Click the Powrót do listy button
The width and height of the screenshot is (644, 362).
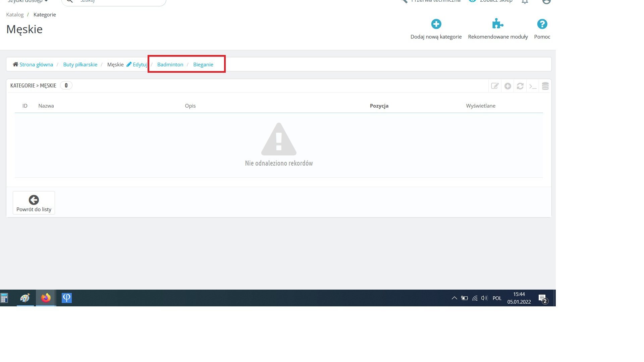[x=34, y=203]
